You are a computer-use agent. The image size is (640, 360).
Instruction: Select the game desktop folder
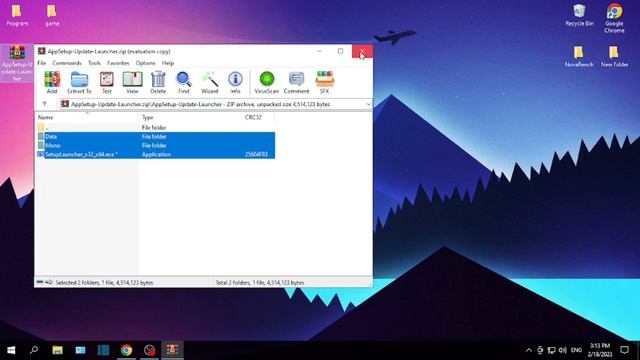tap(52, 16)
